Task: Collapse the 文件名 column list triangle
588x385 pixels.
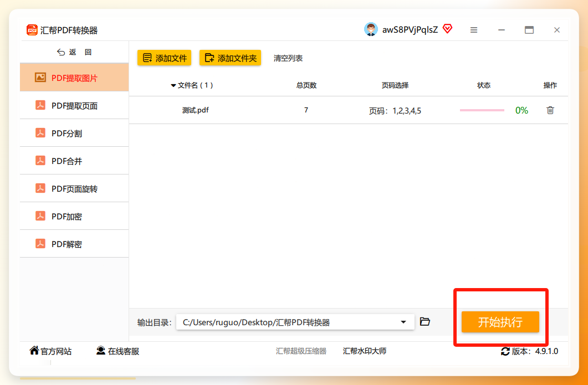Action: click(x=173, y=85)
